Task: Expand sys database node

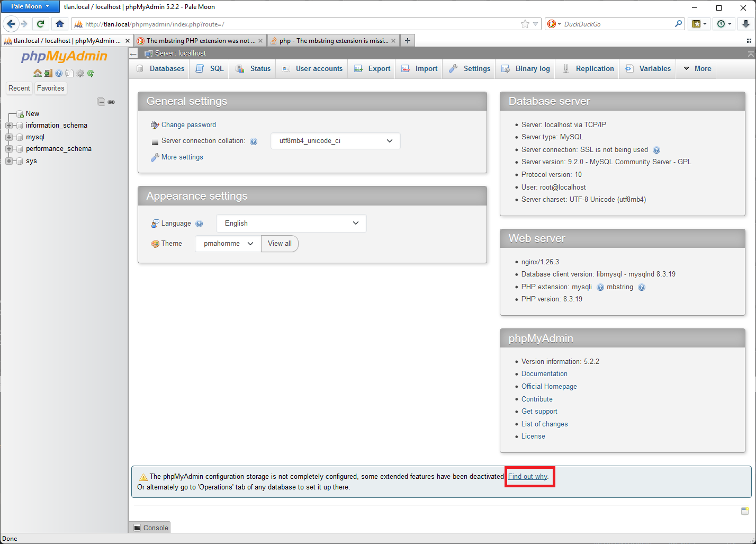Action: (x=9, y=161)
